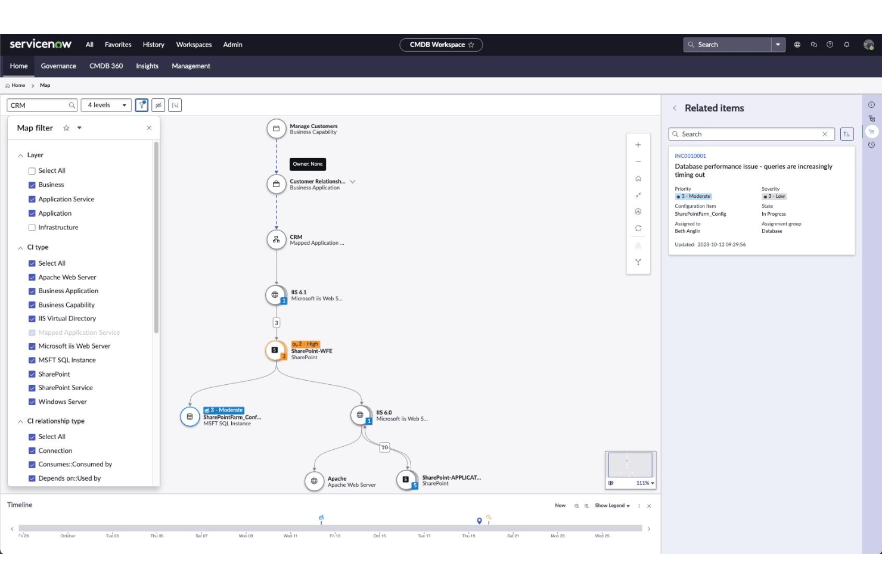Clear the Related items search field
882x588 pixels.
(x=825, y=134)
